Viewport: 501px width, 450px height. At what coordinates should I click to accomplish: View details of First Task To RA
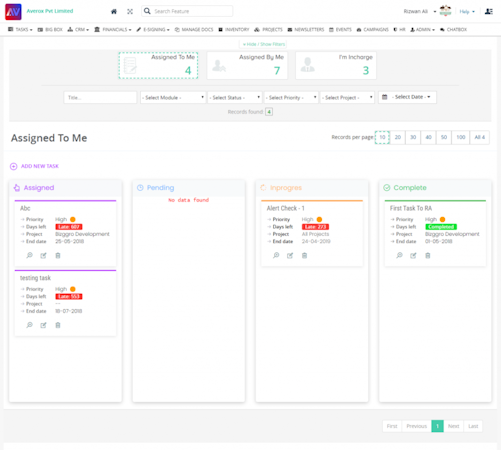point(399,255)
